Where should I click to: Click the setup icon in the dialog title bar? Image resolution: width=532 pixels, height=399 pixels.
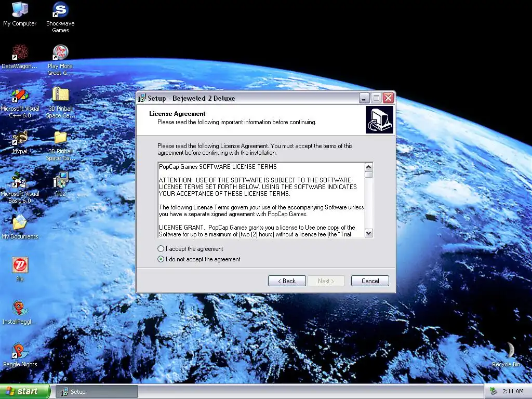142,98
